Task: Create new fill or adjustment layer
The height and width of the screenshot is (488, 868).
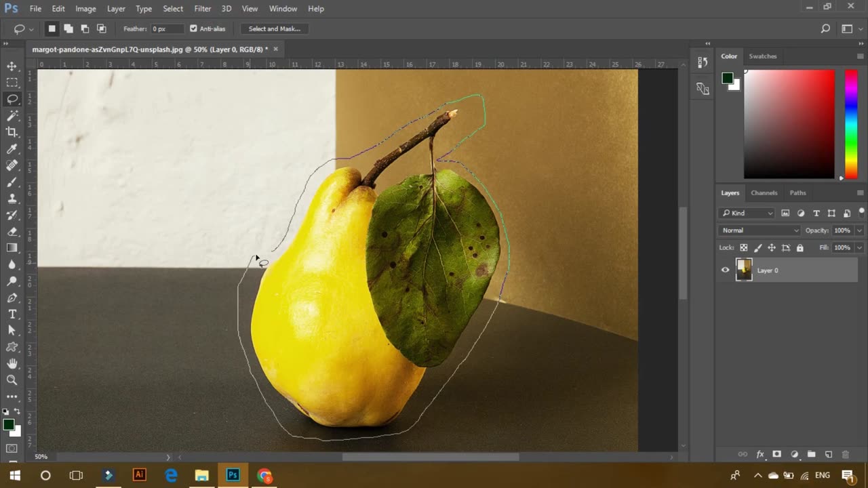Action: [794, 454]
